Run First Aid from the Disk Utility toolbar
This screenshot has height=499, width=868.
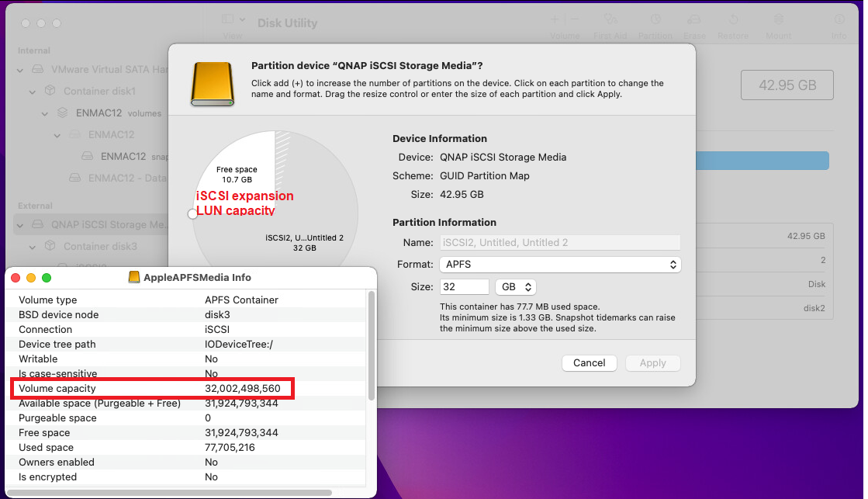click(x=610, y=20)
